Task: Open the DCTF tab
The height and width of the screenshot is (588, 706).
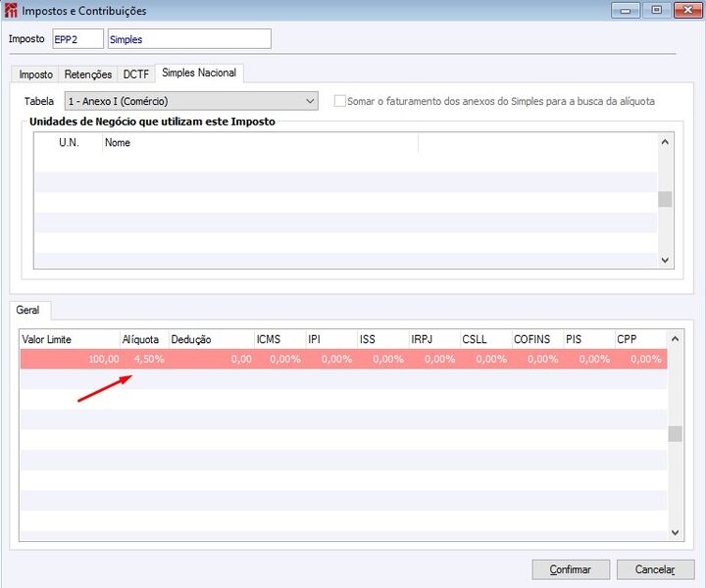Action: point(136,74)
